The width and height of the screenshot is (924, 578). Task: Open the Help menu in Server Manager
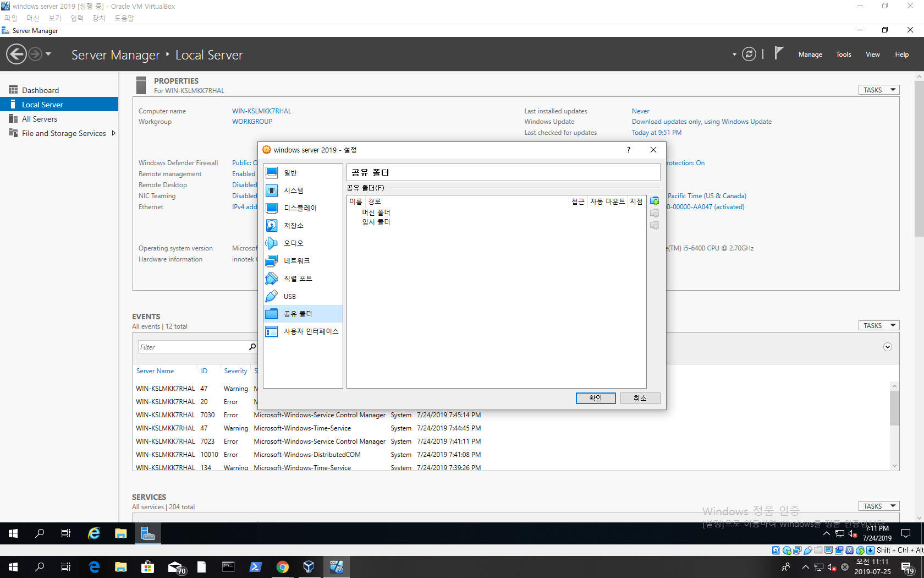point(901,54)
